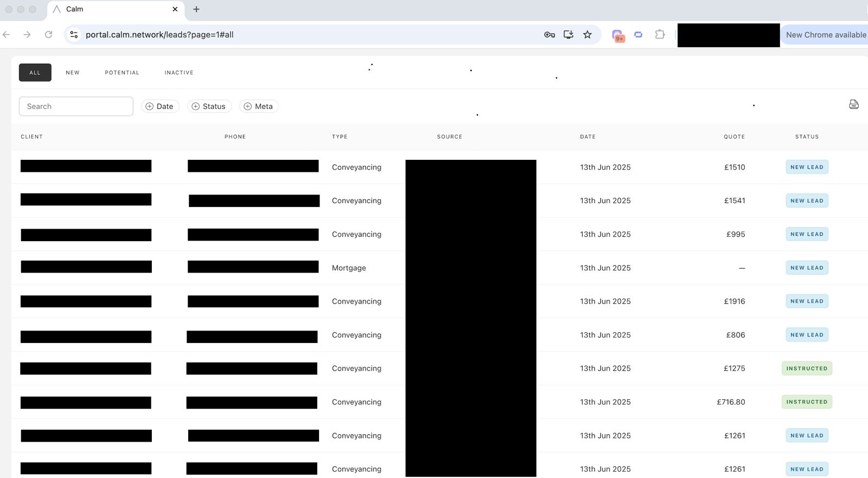The image size is (868, 478).
Task: Select the ALL leads tab
Action: point(35,73)
